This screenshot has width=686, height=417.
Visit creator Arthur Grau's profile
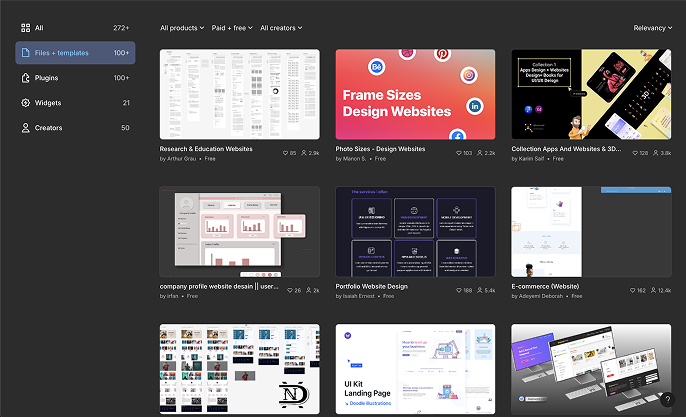click(x=182, y=159)
